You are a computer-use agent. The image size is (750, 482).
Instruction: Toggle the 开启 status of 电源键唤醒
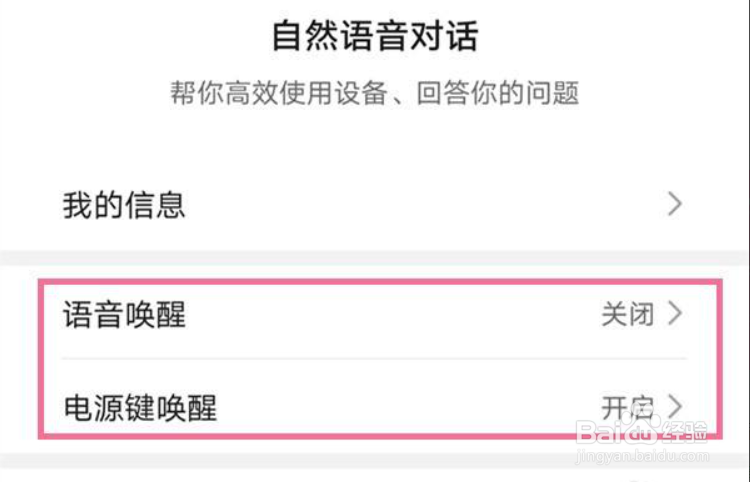[x=627, y=407]
